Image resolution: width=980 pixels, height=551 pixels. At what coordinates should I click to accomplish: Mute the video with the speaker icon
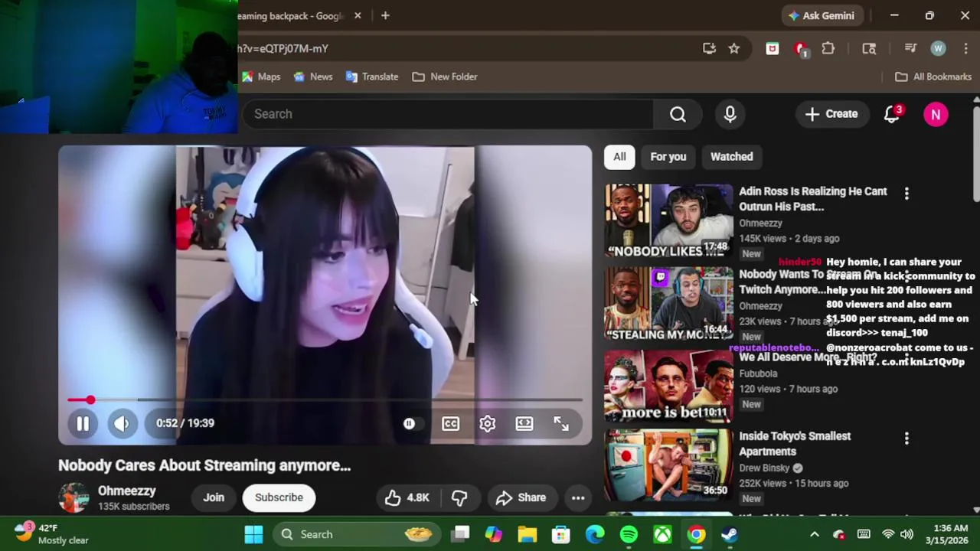[122, 423]
